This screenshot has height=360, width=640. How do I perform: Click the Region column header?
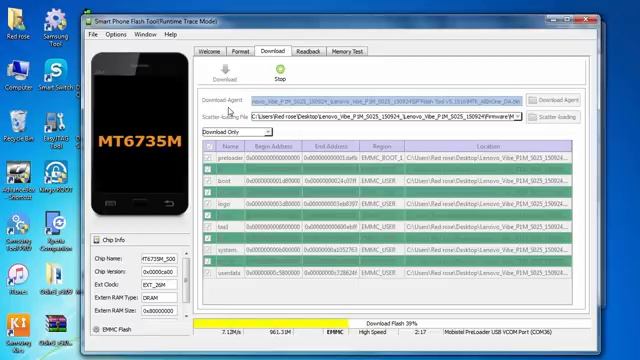382,146
